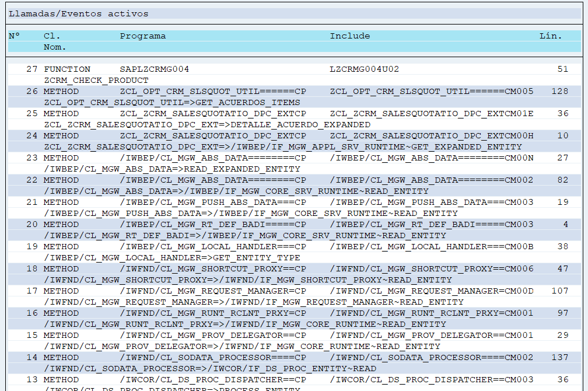Open include ending CM00D in entry 17
Image resolution: width=588 pixels, height=391 pixels.
pyautogui.click(x=432, y=291)
